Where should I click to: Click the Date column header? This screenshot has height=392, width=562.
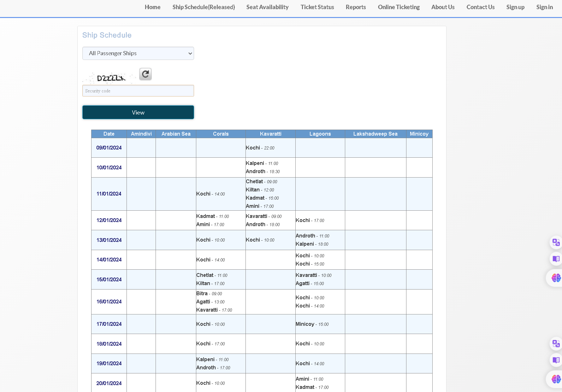[109, 134]
